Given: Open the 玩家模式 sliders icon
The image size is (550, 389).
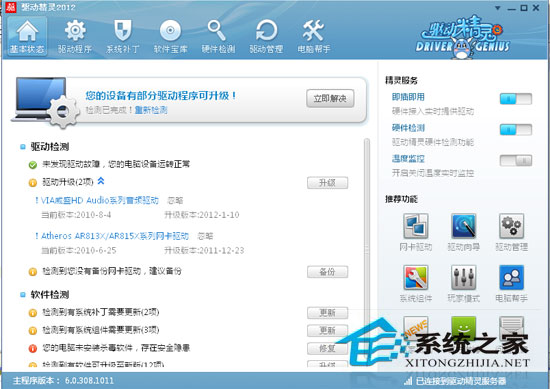Looking at the screenshot, I should point(463,283).
